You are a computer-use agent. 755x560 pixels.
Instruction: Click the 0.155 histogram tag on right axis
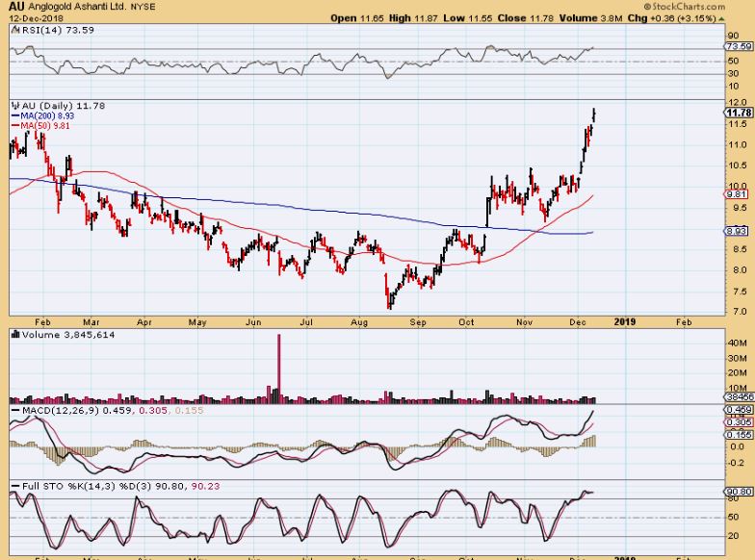pyautogui.click(x=740, y=435)
